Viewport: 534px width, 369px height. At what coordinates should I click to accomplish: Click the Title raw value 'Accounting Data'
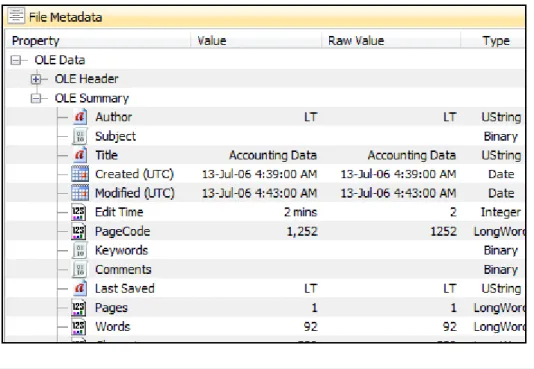pos(412,155)
